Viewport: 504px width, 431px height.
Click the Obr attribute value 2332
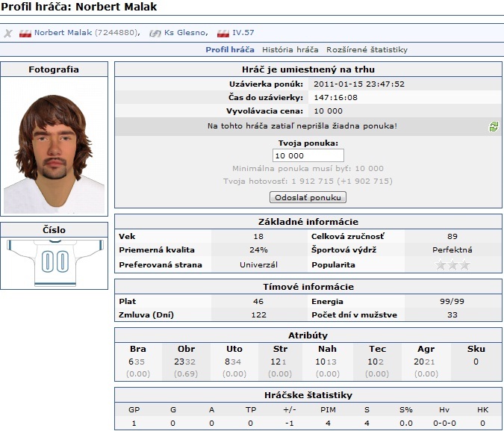pos(185,362)
